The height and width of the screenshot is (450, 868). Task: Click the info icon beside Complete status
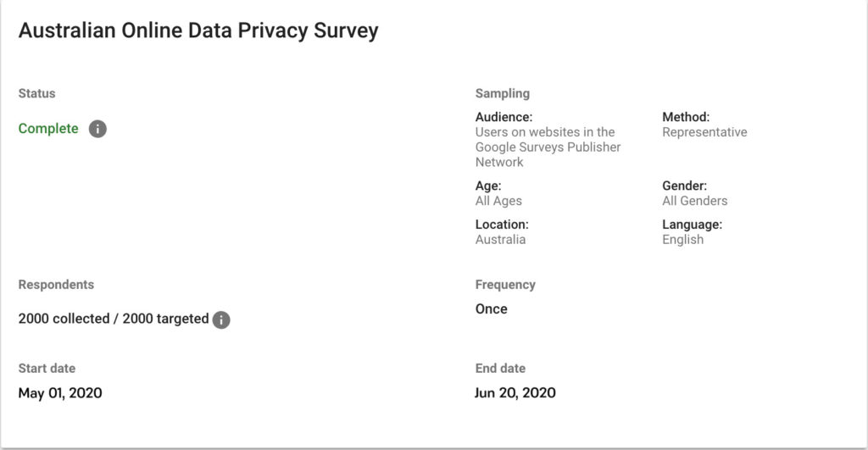pos(97,129)
